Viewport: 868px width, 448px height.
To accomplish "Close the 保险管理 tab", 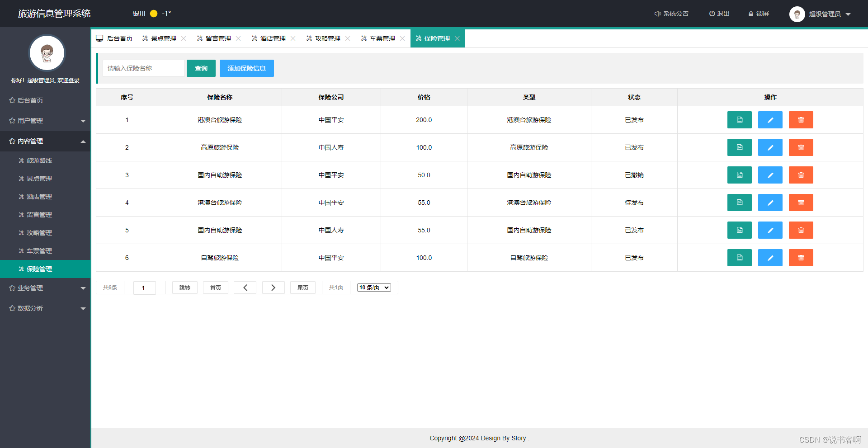I will [x=457, y=38].
